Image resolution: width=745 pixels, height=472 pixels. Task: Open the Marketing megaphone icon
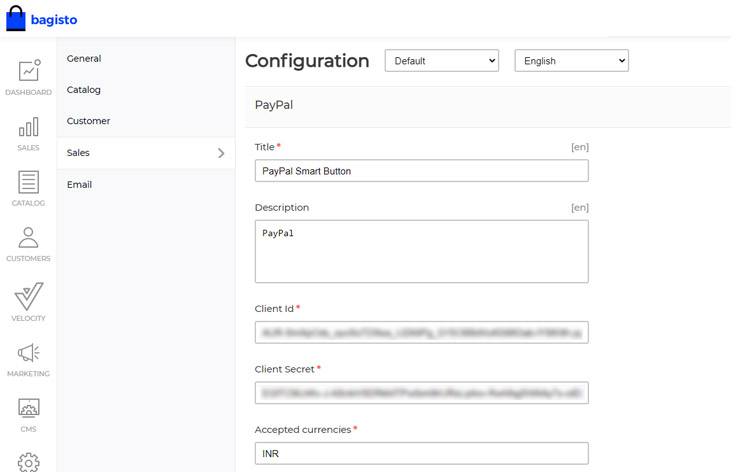(x=29, y=353)
